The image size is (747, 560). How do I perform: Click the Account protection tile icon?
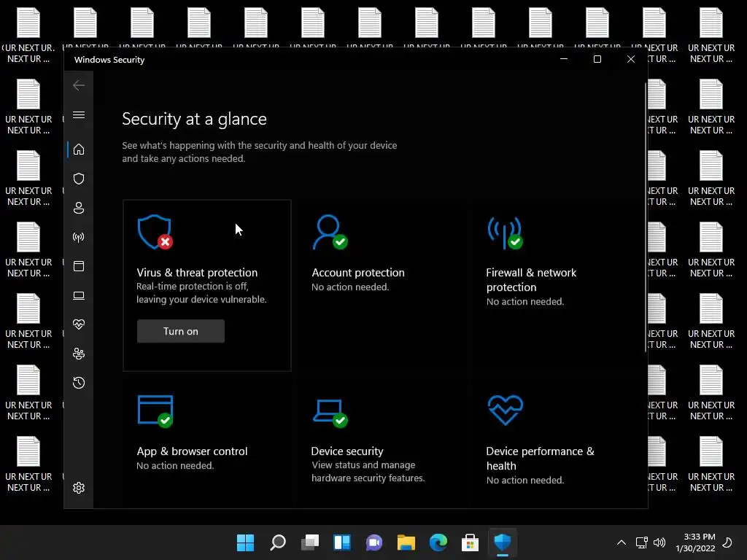[330, 233]
